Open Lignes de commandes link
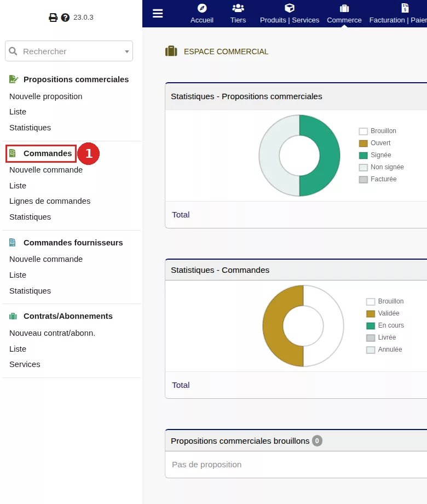 (x=50, y=201)
